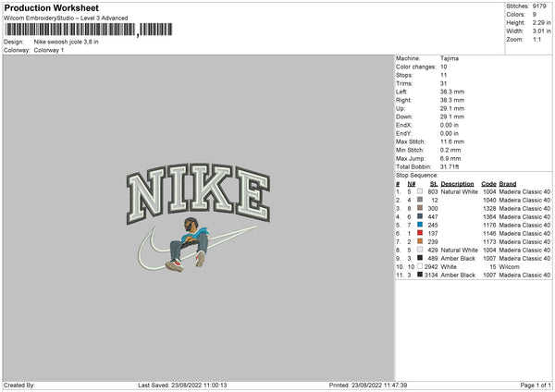Image resolution: width=555 pixels, height=392 pixels.
Task: Select the Max Stitch value 11.6 mm
Action: tap(452, 141)
